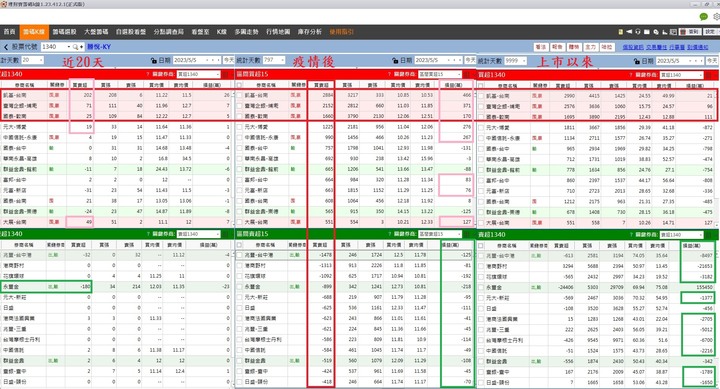Click the question mark help in 上市以來 green header
The height and width of the screenshot is (389, 720).
click(x=631, y=234)
